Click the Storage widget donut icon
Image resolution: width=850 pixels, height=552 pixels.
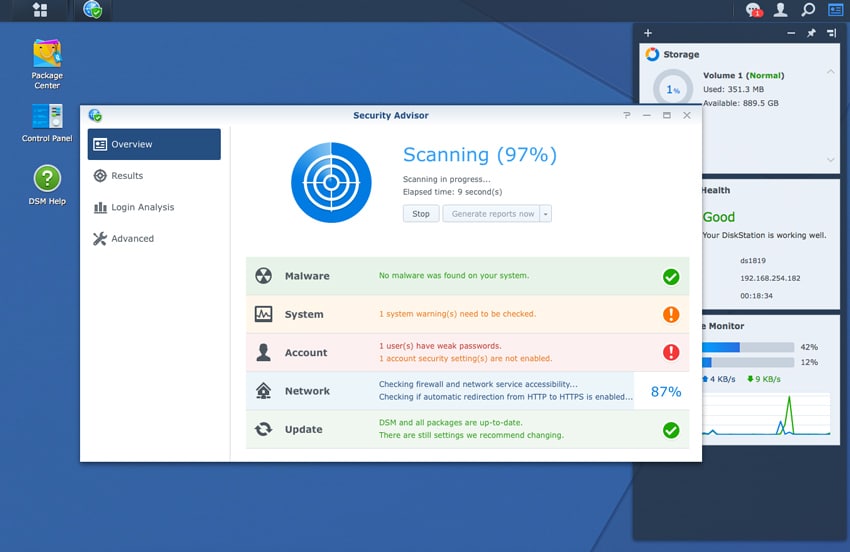(652, 54)
